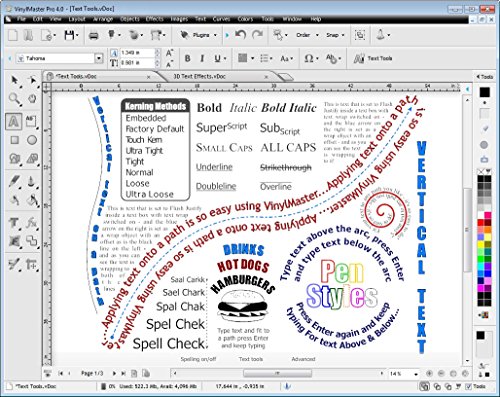Close the Text Tools.vDoc tab

(149, 77)
